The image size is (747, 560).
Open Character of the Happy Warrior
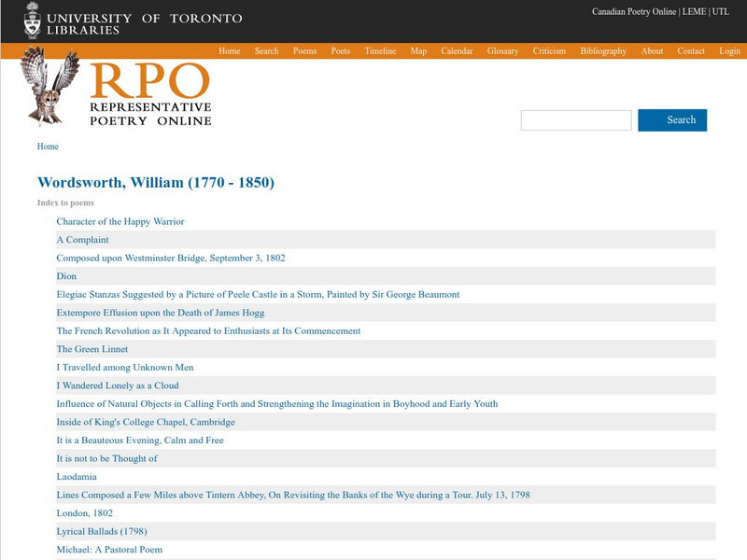coord(120,221)
